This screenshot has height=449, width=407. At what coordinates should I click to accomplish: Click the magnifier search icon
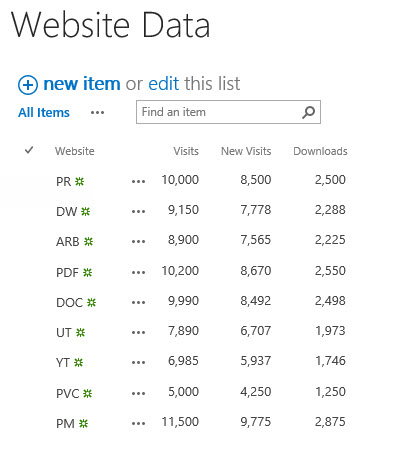[308, 112]
